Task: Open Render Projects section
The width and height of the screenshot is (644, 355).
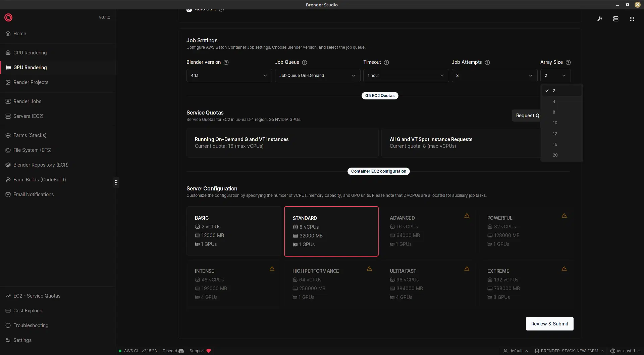Action: click(x=31, y=82)
